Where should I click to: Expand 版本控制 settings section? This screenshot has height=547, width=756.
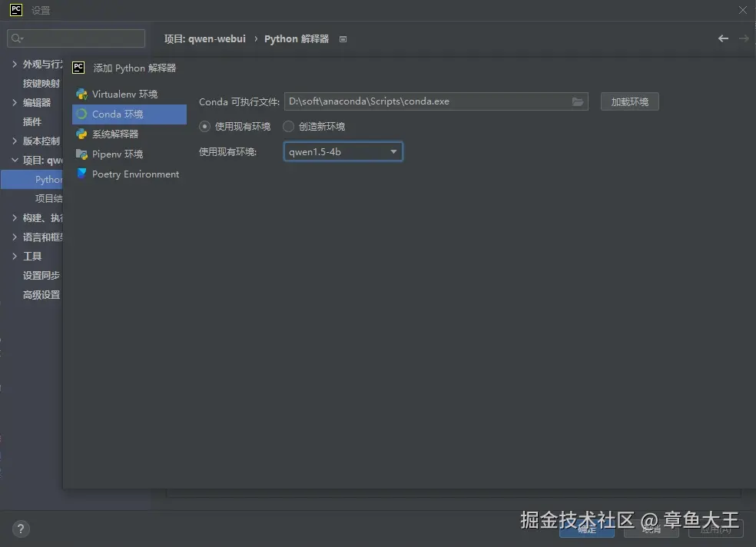(x=15, y=141)
